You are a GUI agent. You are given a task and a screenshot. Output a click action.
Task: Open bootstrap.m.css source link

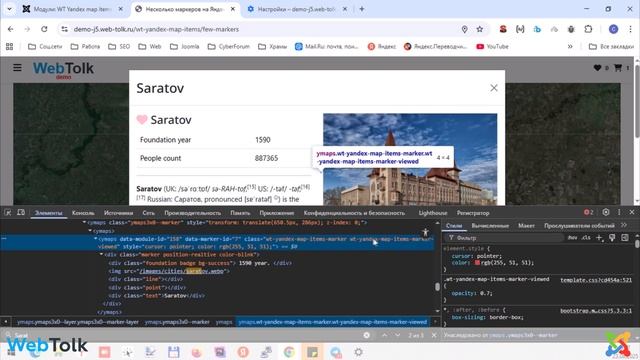point(596,311)
